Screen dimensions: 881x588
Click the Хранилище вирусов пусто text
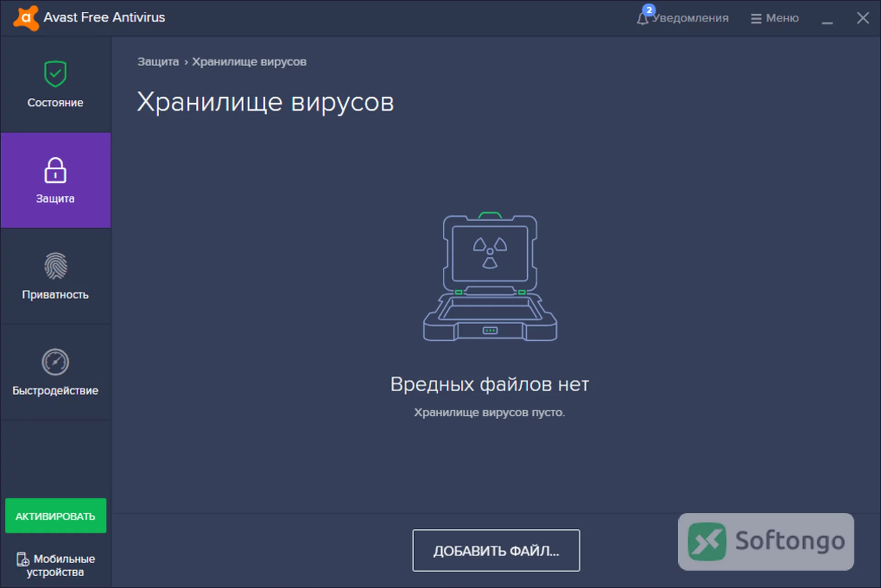tap(490, 412)
